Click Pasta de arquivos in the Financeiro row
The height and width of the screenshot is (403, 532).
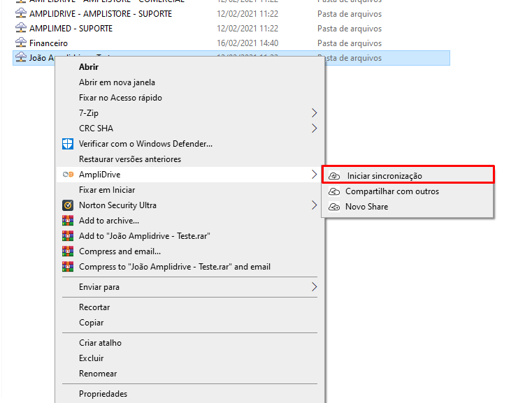coord(350,43)
